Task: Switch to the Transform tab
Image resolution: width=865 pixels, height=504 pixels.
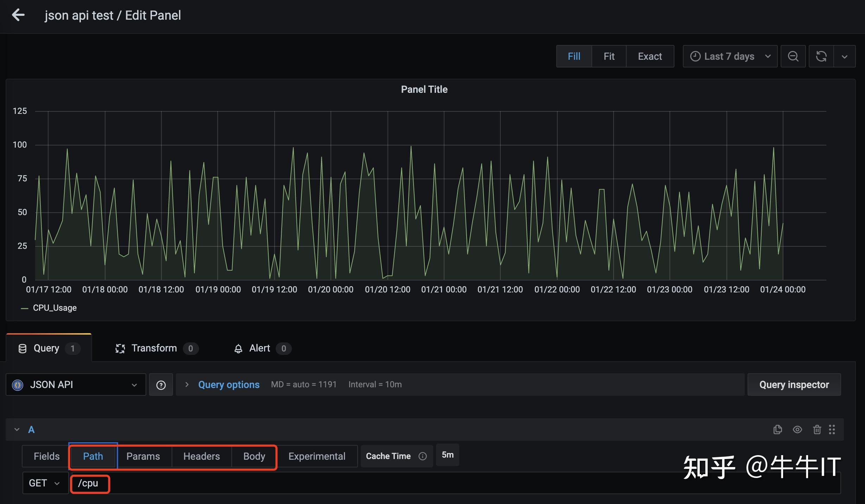Action: (x=154, y=348)
